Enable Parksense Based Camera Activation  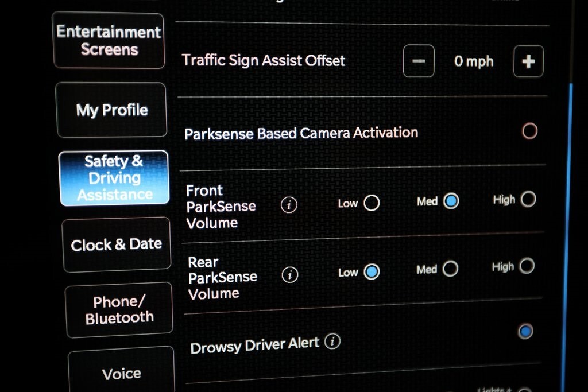(529, 131)
